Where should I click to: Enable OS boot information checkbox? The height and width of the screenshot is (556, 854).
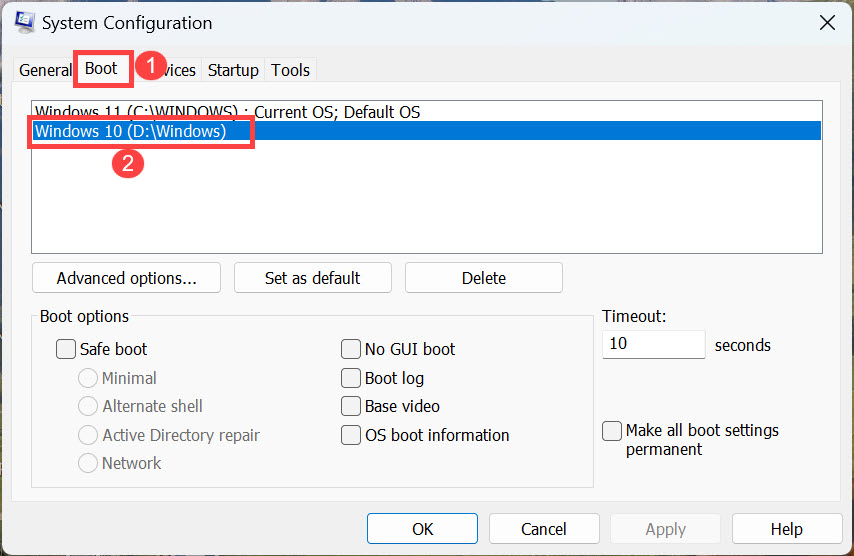351,435
